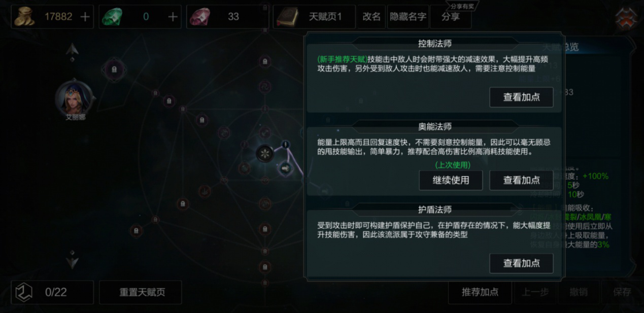
Task: Select the 艾丽娜 character portrait
Action: click(x=75, y=97)
